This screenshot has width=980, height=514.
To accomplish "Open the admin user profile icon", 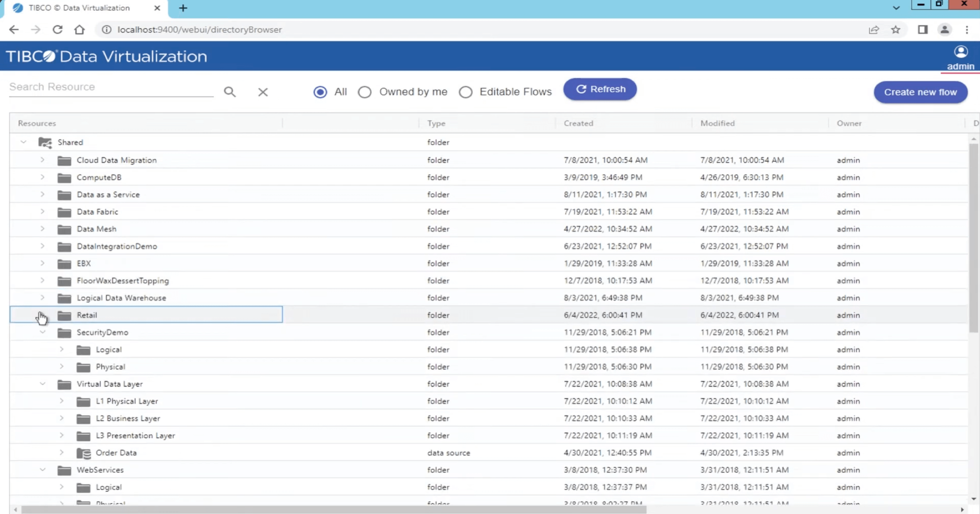I will (961, 52).
